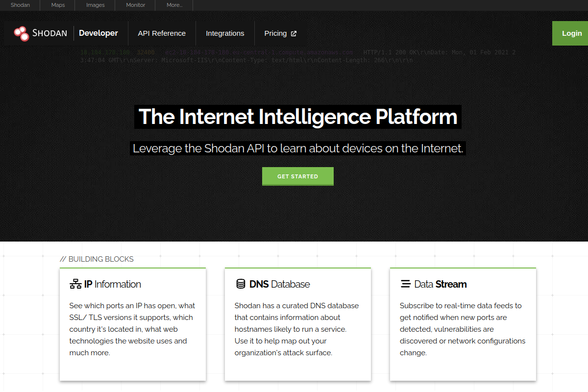Click the green Login button
The width and height of the screenshot is (588, 392).
570,33
